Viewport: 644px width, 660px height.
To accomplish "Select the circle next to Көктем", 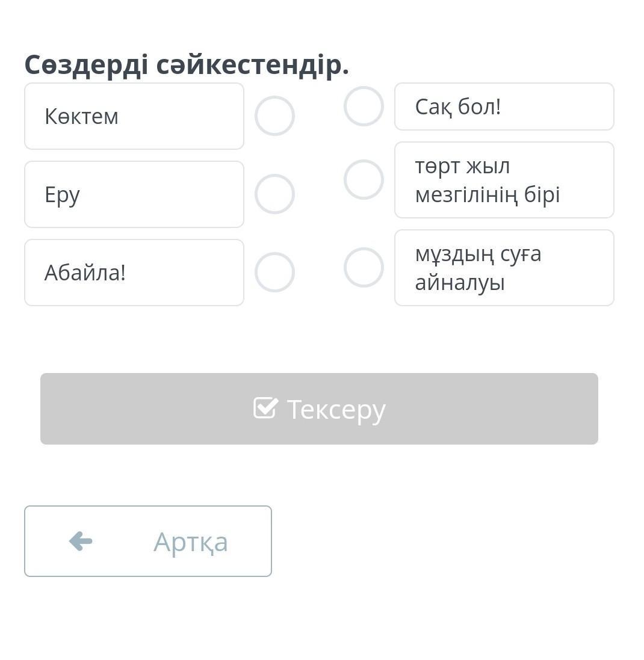I will [274, 116].
